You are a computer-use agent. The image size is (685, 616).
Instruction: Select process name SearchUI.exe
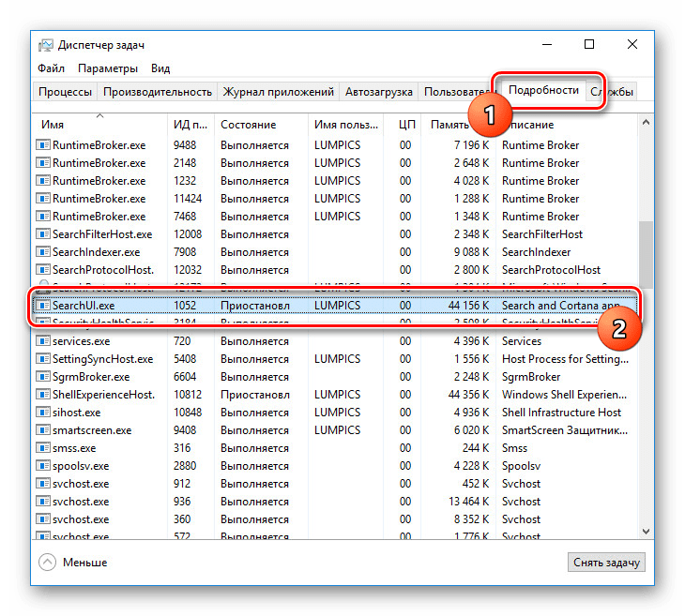click(84, 305)
